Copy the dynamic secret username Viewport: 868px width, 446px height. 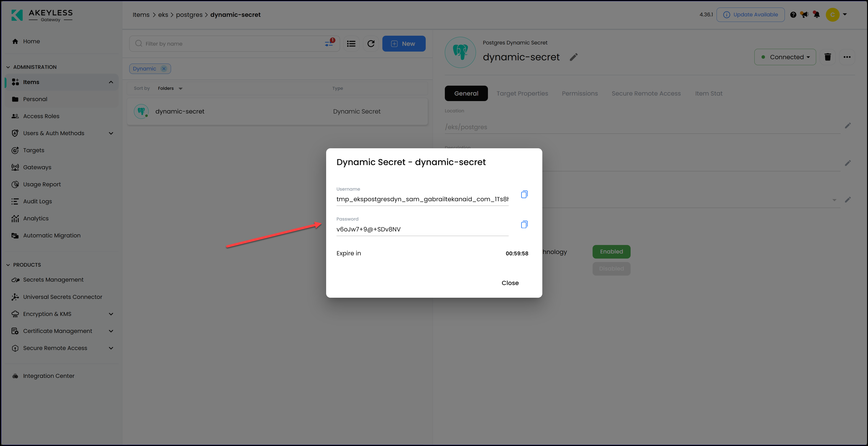point(524,194)
